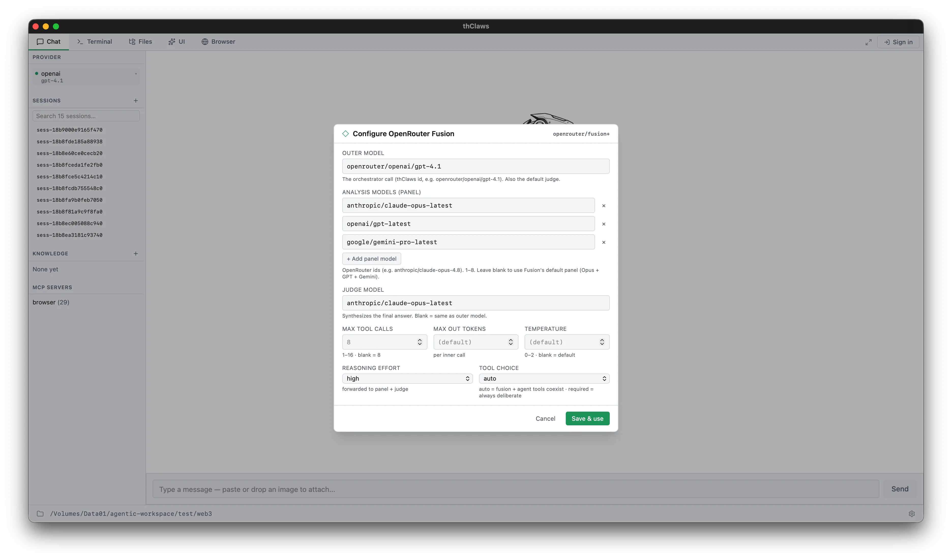Screen dimensions: 952x560
Task: Click the Save & use button
Action: click(587, 418)
